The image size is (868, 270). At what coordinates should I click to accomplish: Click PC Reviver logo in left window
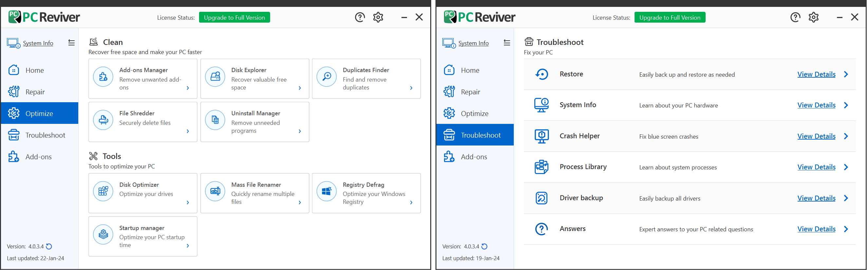coord(44,17)
